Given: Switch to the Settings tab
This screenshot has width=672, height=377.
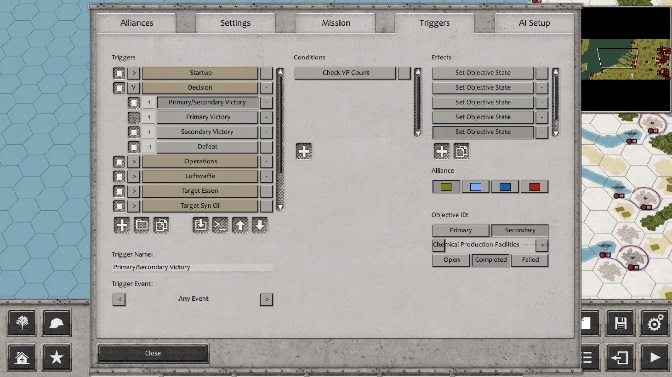Looking at the screenshot, I should (x=235, y=23).
